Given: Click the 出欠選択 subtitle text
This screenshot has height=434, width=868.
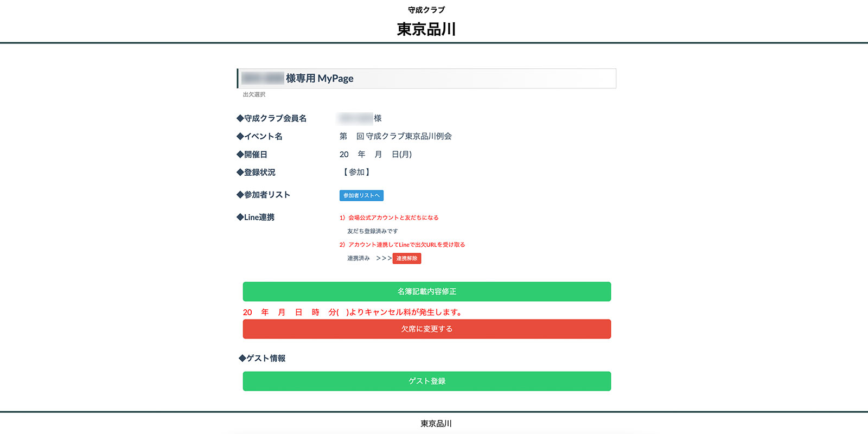Looking at the screenshot, I should (x=254, y=94).
